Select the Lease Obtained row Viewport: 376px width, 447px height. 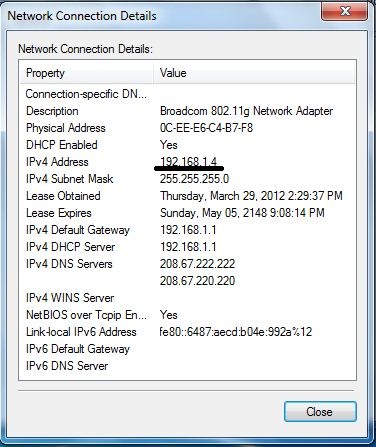[187, 196]
